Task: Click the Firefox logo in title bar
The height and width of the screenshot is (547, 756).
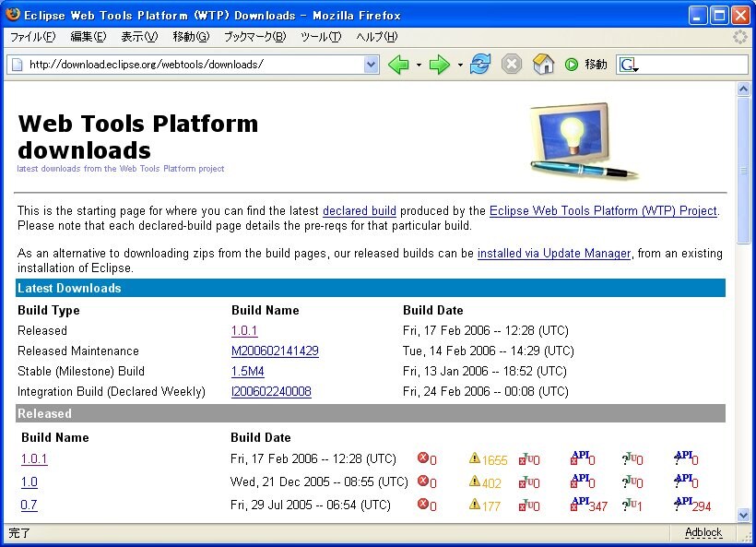Action: tap(13, 15)
